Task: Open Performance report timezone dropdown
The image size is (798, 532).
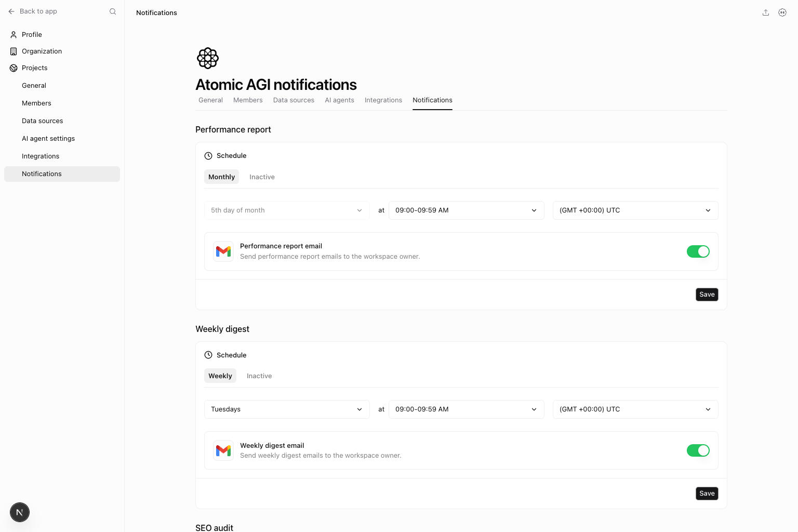Action: (x=635, y=210)
